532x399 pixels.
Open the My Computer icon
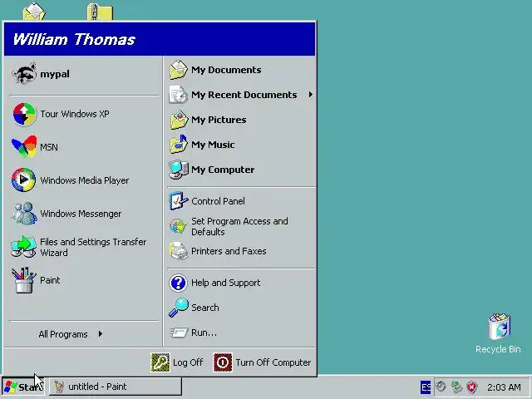179,170
